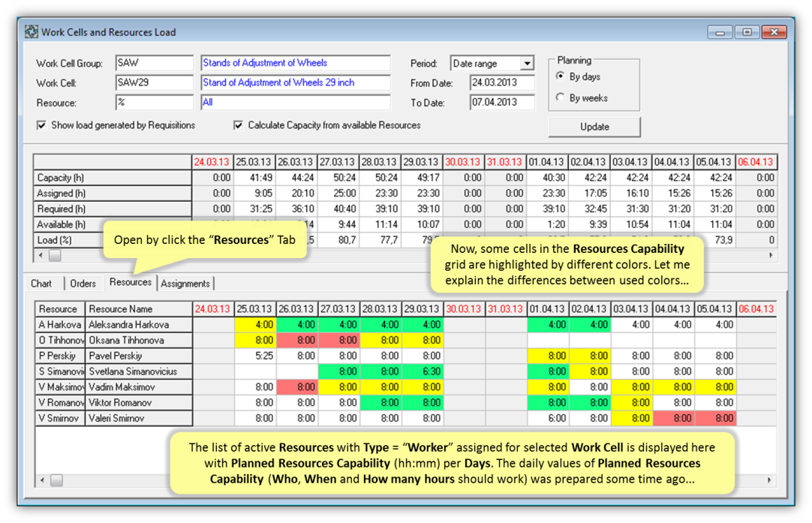Screen dimensions: 812x523
Task: Click V Smirnov red 8:00 cell on 05.04.13
Action: pyautogui.click(x=715, y=418)
